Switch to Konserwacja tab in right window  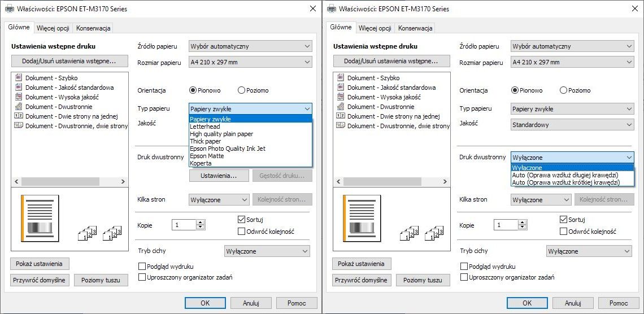coord(415,28)
